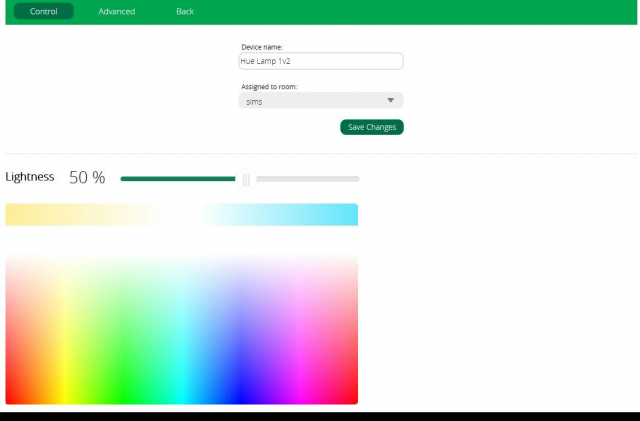
Task: Click the Lightness 50 % value label
Action: click(87, 178)
